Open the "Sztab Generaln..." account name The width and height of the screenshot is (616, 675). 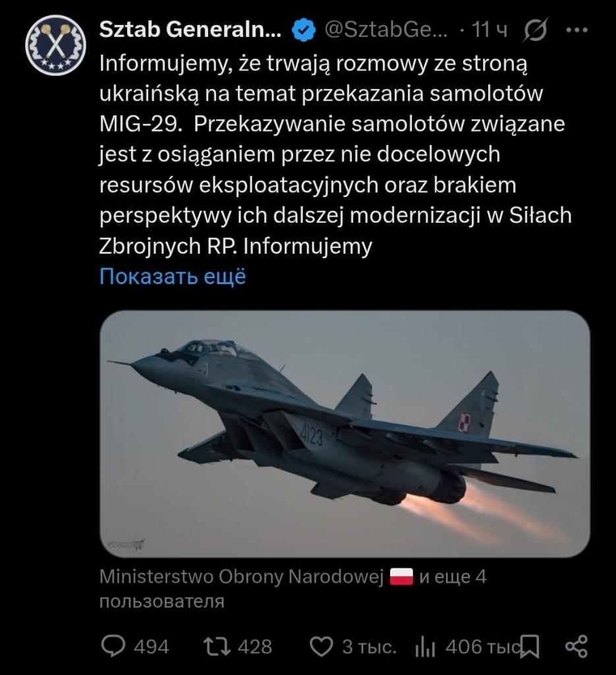pos(190,30)
